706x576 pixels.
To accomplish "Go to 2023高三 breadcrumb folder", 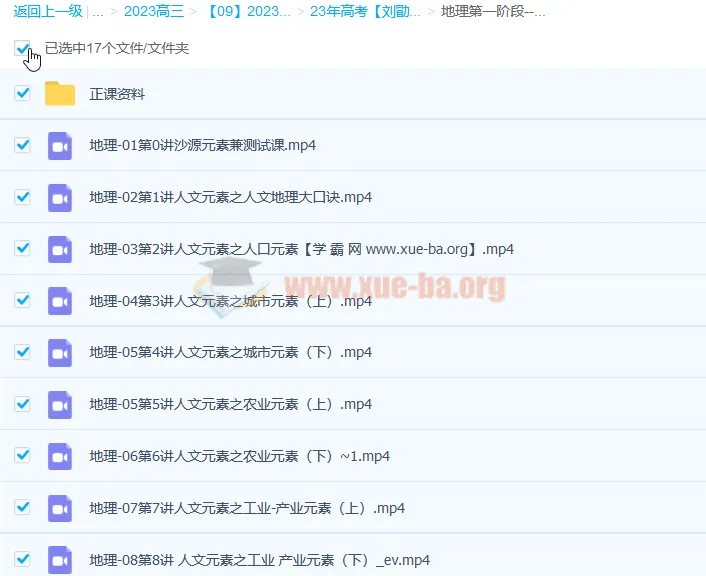I will click(153, 12).
